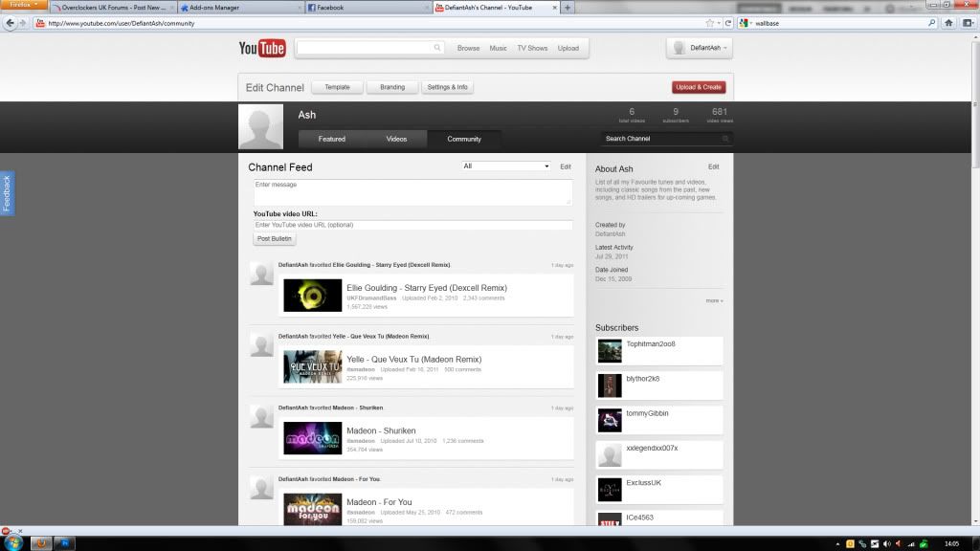Viewport: 980px width, 551px height.
Task: Click the Windows Start button
Action: (x=10, y=542)
